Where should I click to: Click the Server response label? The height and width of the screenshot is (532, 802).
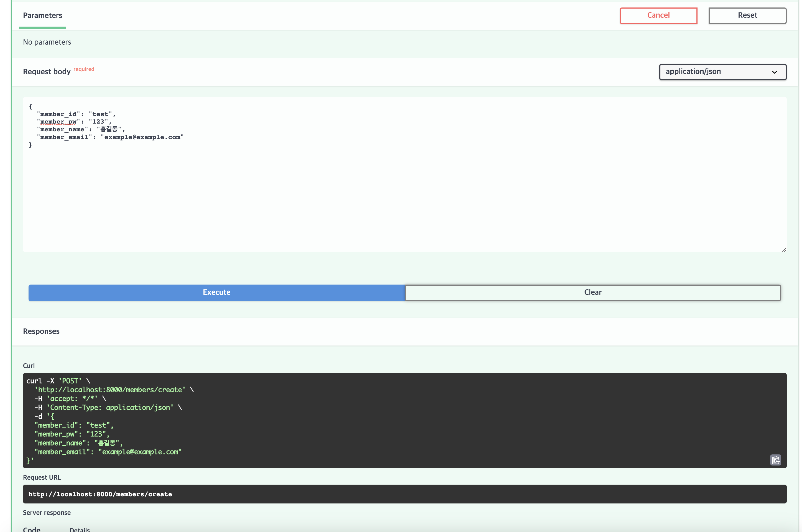click(47, 512)
